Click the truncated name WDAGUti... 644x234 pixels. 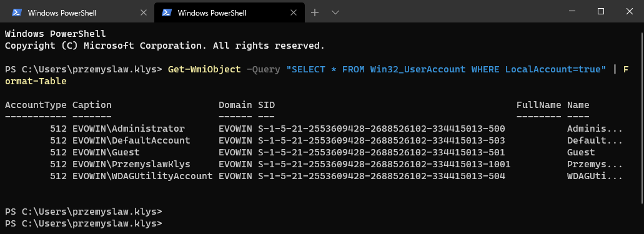(x=595, y=177)
